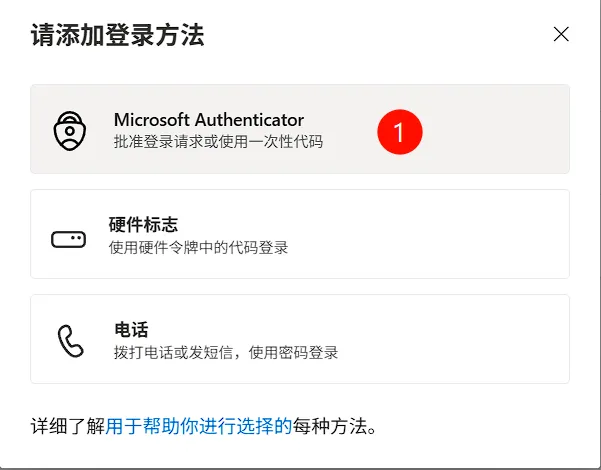Click the Microsoft Authenticator lock icon
Screen dimensions: 601x470
(x=69, y=130)
